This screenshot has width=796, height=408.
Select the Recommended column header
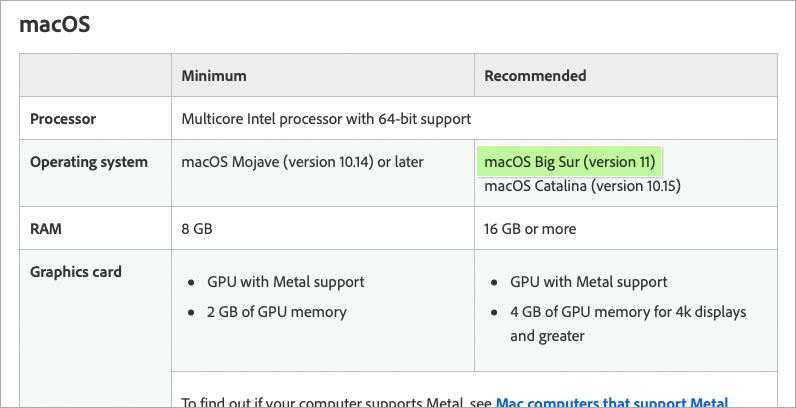click(535, 76)
